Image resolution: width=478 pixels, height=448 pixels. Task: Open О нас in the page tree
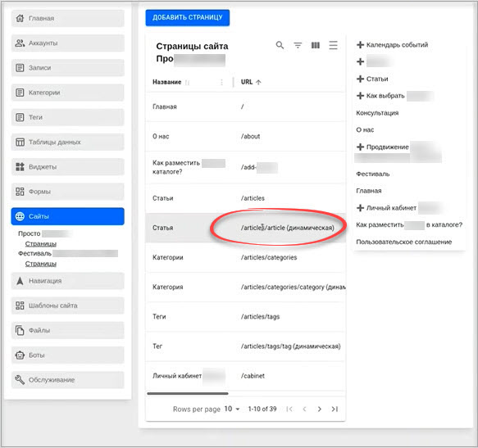365,129
